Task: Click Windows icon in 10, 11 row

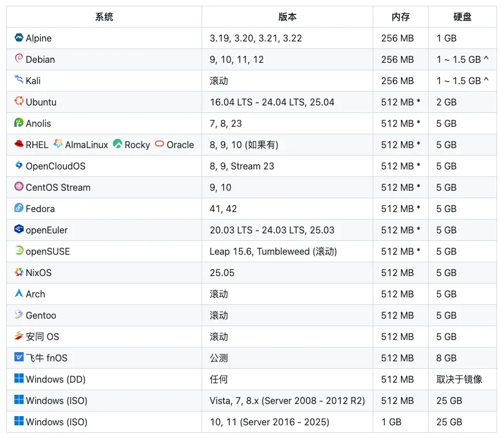Action: (x=19, y=421)
